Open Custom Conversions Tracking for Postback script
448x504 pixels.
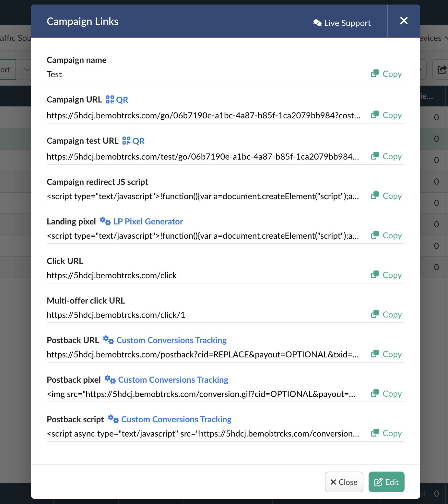[176, 419]
